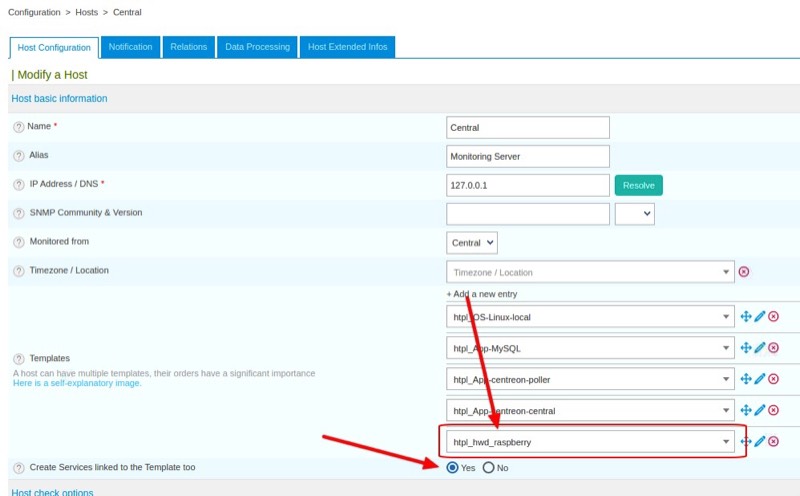The height and width of the screenshot is (496, 800).
Task: Clear the Timezone / Location field
Action: tap(743, 272)
